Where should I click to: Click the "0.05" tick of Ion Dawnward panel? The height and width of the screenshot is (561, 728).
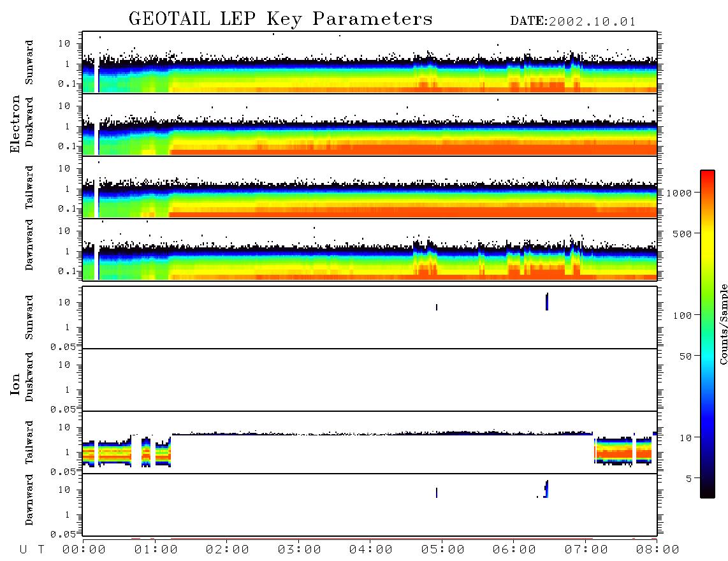click(x=63, y=534)
